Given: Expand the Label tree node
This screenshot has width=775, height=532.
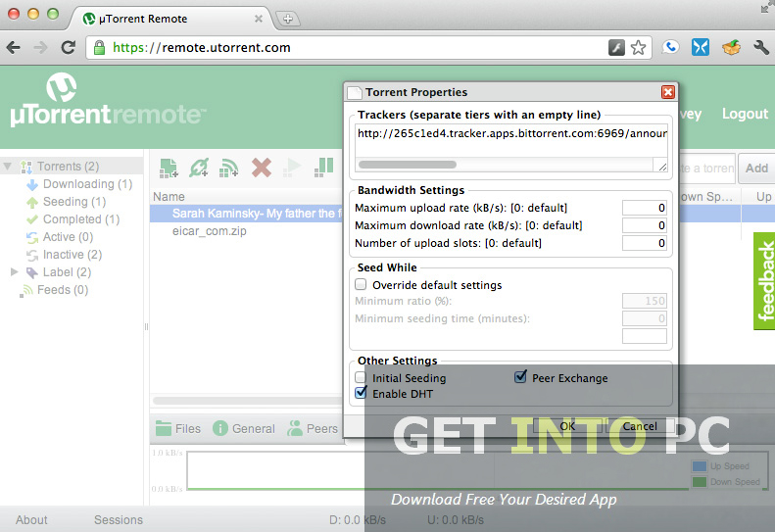Looking at the screenshot, I should (15, 272).
